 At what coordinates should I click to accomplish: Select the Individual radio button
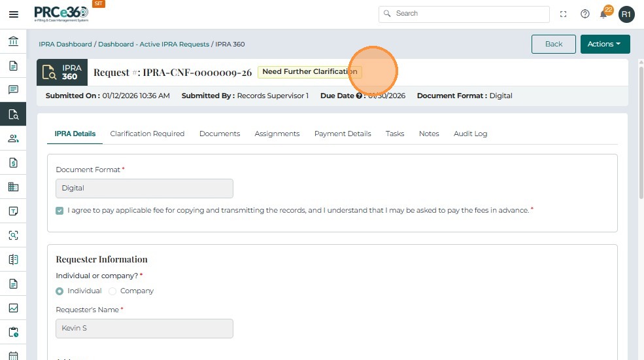(x=60, y=291)
